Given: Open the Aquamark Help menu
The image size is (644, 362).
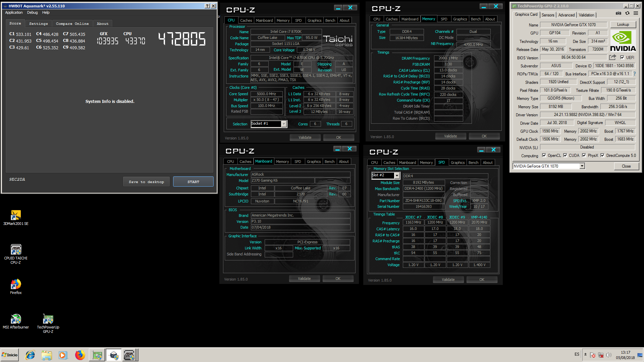Looking at the screenshot, I should coord(46,12).
